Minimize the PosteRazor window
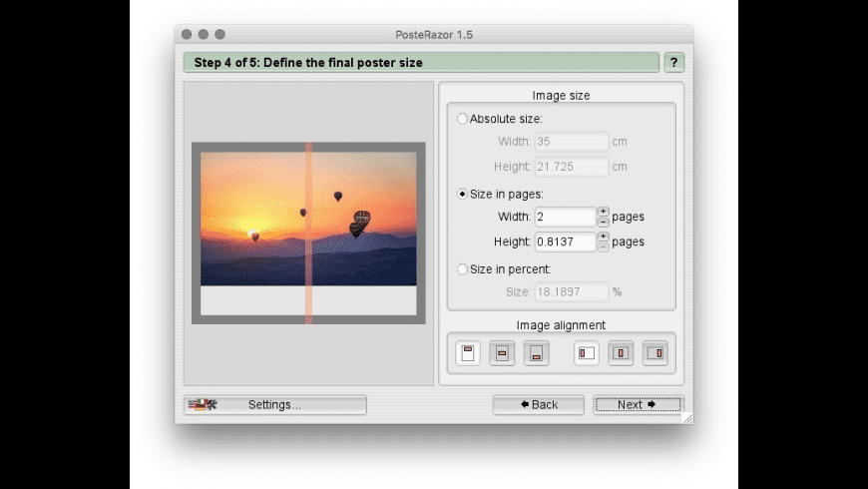Screen dimensions: 868x489 pyautogui.click(x=204, y=34)
